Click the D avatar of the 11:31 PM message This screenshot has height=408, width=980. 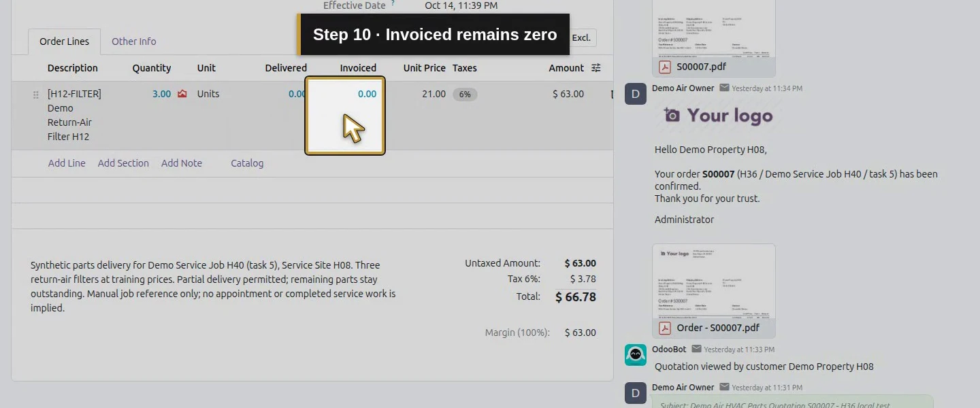coord(636,393)
